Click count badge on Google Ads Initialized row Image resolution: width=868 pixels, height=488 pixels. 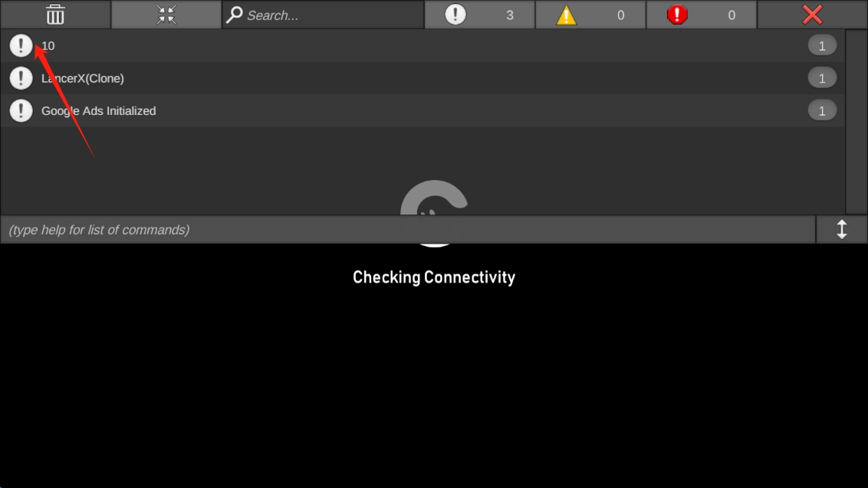pos(822,110)
